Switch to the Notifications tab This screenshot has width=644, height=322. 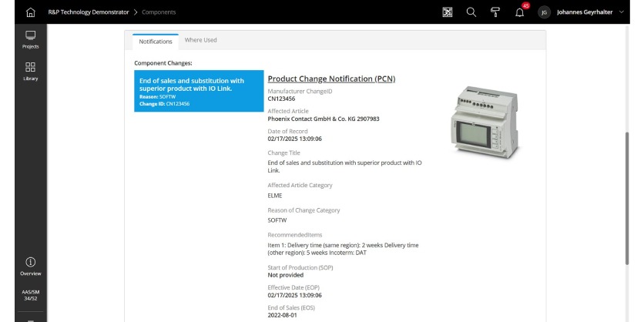(156, 42)
